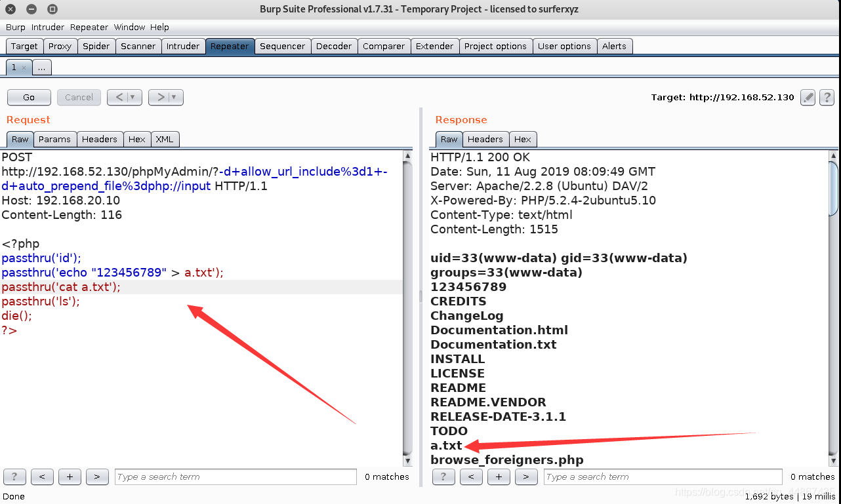Switch to the Decoder tab
Viewport: 841px width, 504px height.
(x=334, y=47)
